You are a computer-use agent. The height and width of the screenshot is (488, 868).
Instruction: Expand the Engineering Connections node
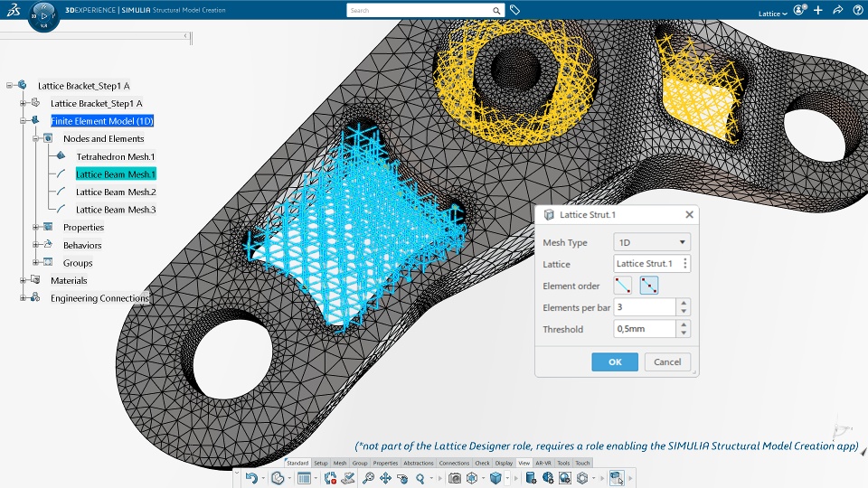click(x=23, y=297)
